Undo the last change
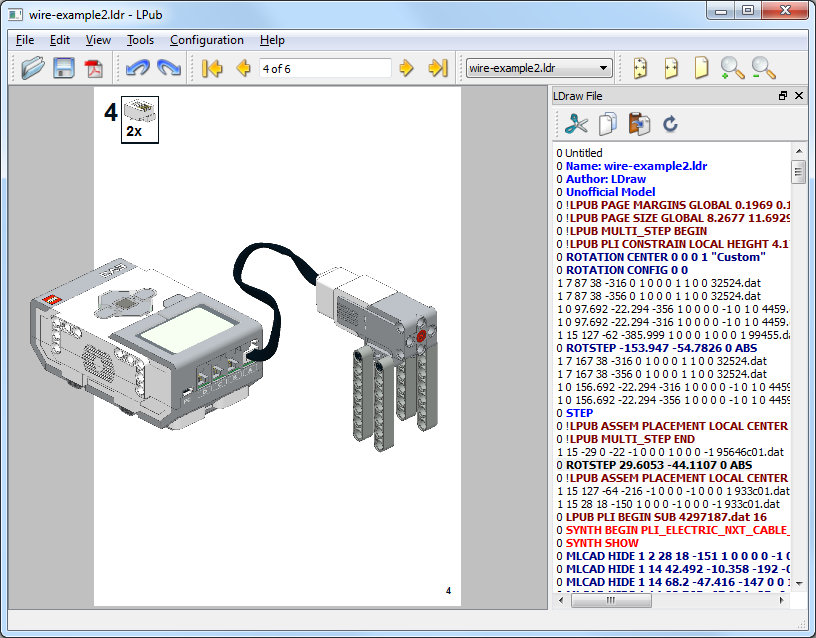 pos(137,68)
